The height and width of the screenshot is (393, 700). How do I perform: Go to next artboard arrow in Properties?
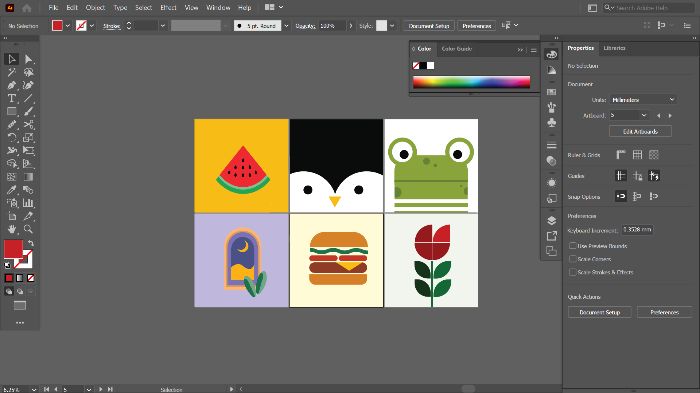pyautogui.click(x=670, y=116)
